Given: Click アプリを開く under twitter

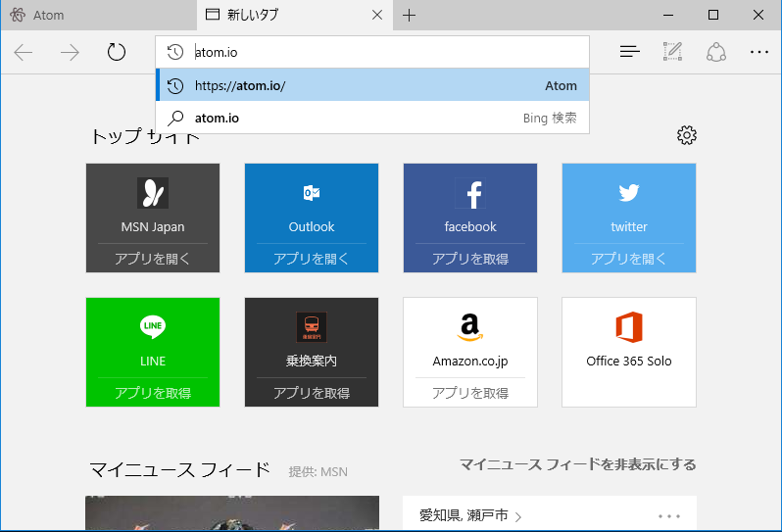Looking at the screenshot, I should tap(629, 259).
